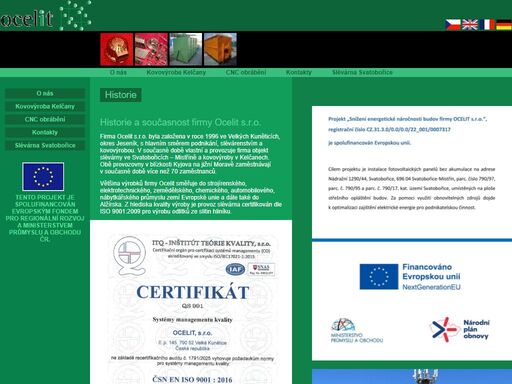Click sidebar 'Slévárna Svatobořice' button

[45, 145]
